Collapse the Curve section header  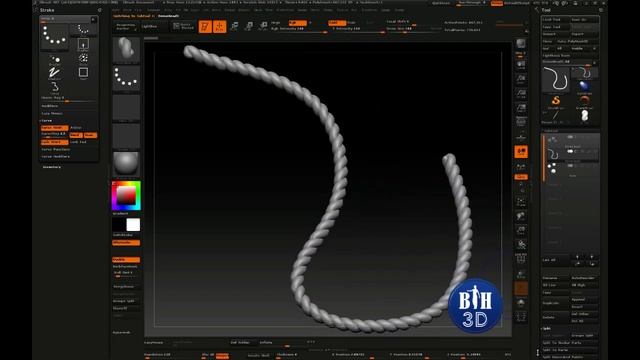[46, 121]
